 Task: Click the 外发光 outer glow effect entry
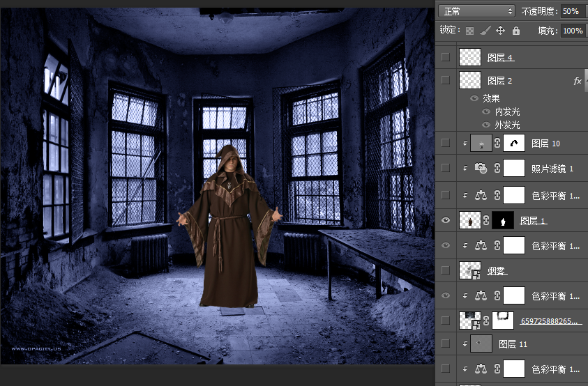coord(507,125)
